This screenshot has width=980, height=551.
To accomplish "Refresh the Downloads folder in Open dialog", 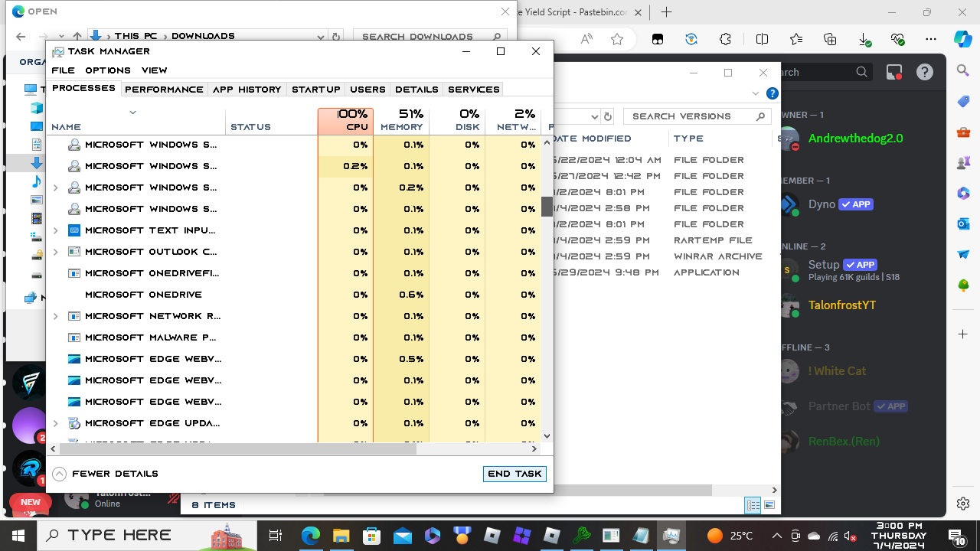I will pyautogui.click(x=336, y=36).
